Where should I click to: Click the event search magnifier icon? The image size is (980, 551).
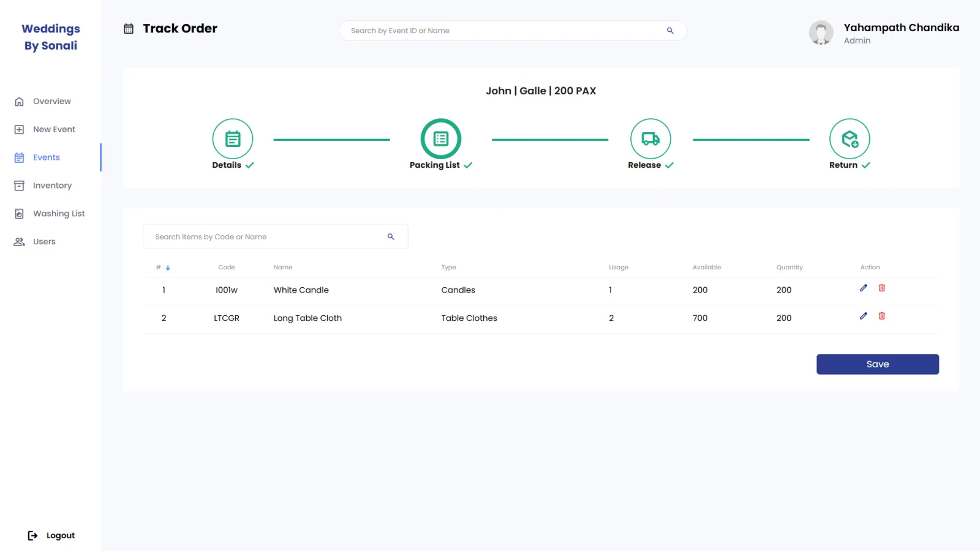[670, 31]
